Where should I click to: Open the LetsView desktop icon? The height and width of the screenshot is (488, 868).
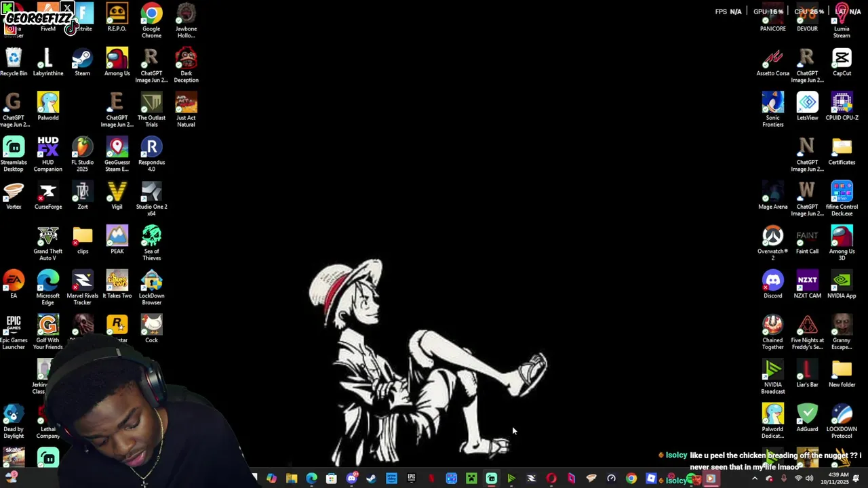coord(807,106)
